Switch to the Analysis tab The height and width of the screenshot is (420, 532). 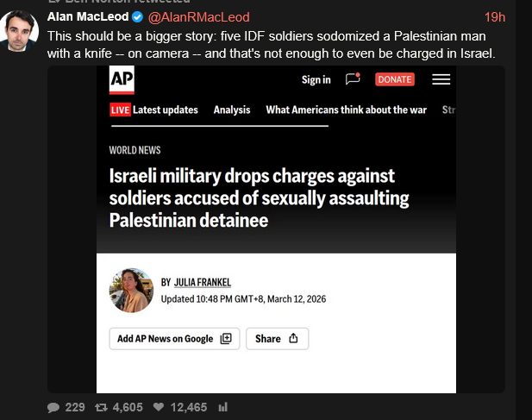pos(232,110)
